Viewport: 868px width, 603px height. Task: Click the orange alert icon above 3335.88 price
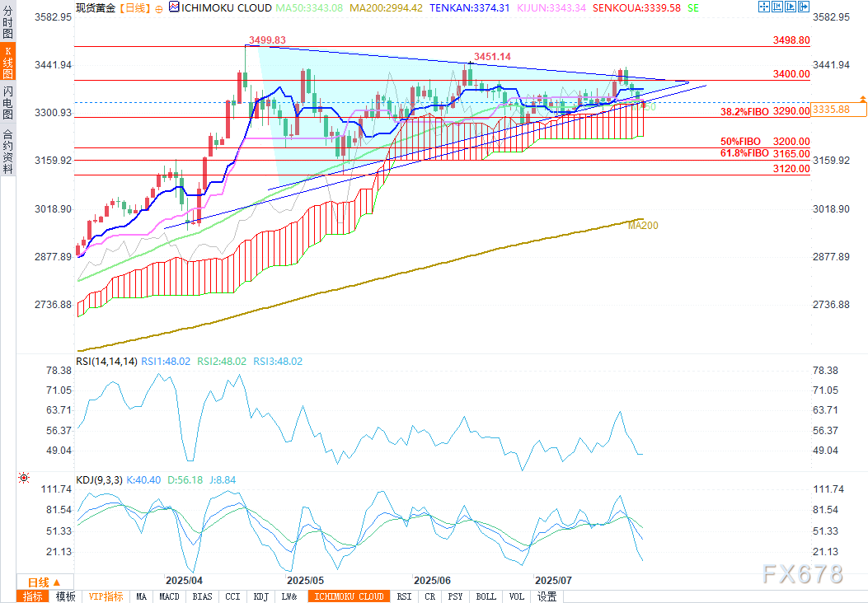[863, 99]
